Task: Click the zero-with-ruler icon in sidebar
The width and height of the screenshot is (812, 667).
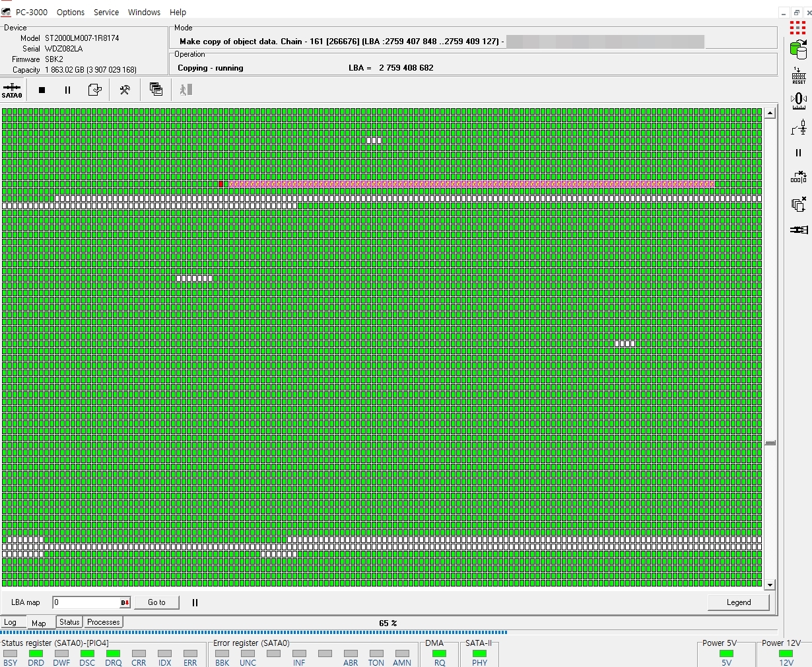Action: (x=799, y=101)
